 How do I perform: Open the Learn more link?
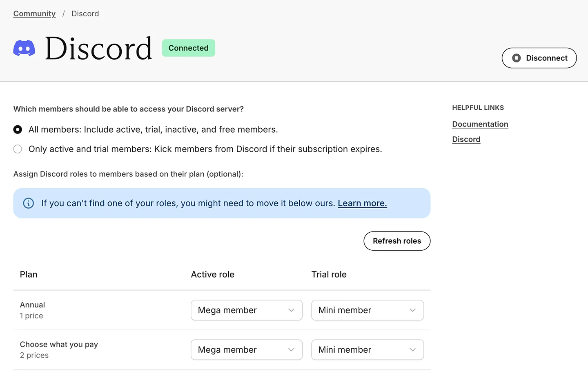click(x=362, y=203)
